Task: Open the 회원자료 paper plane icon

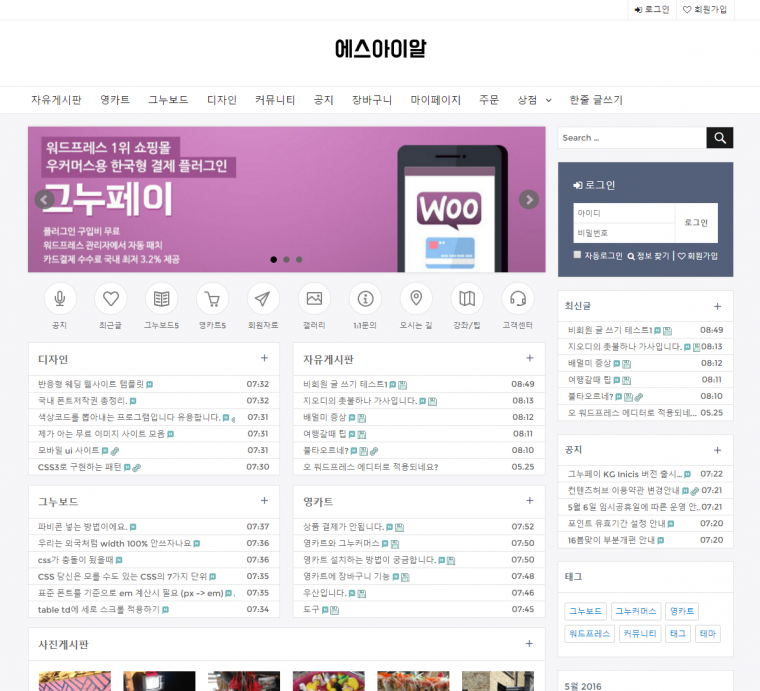Action: coord(263,298)
